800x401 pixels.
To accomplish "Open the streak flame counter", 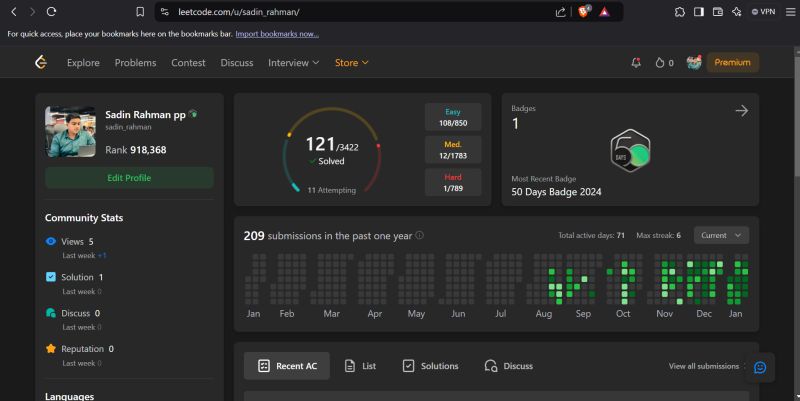I will point(664,63).
